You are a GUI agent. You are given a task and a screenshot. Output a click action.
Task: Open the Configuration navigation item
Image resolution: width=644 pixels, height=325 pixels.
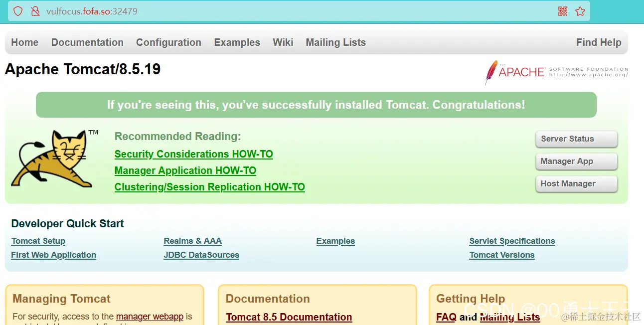[168, 42]
